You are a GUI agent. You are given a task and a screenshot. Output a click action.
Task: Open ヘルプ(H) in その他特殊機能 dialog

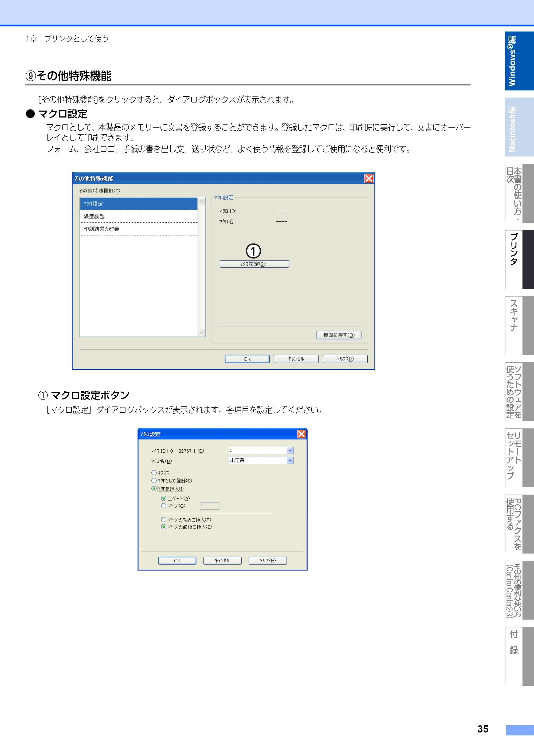pyautogui.click(x=345, y=359)
